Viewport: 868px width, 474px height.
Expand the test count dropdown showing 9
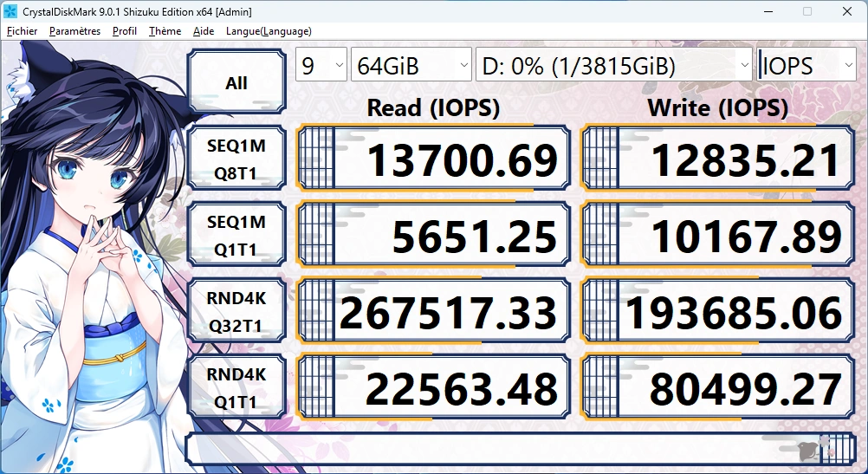pos(321,65)
